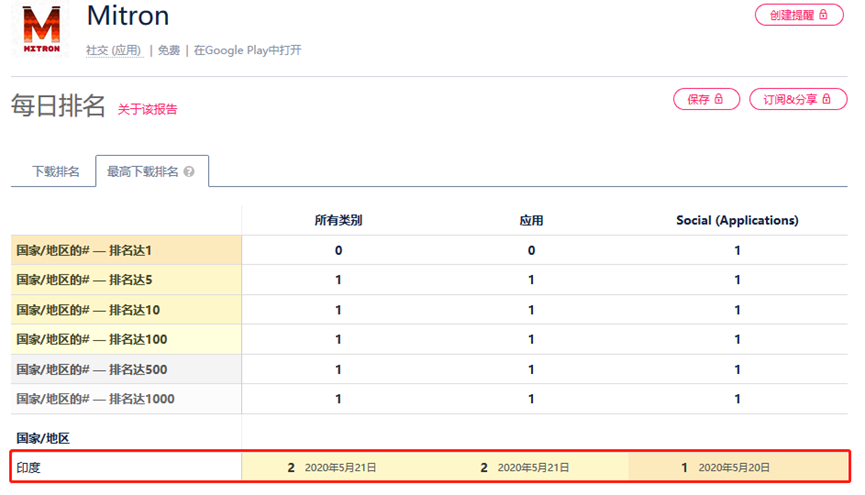Click the 每日排名 heading
865x495 pixels.
pyautogui.click(x=58, y=105)
